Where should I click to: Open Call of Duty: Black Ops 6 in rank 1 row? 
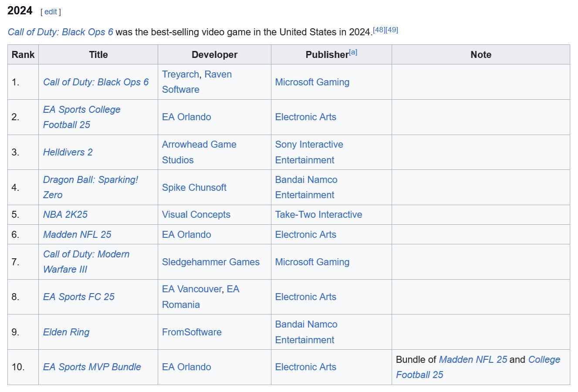(96, 82)
